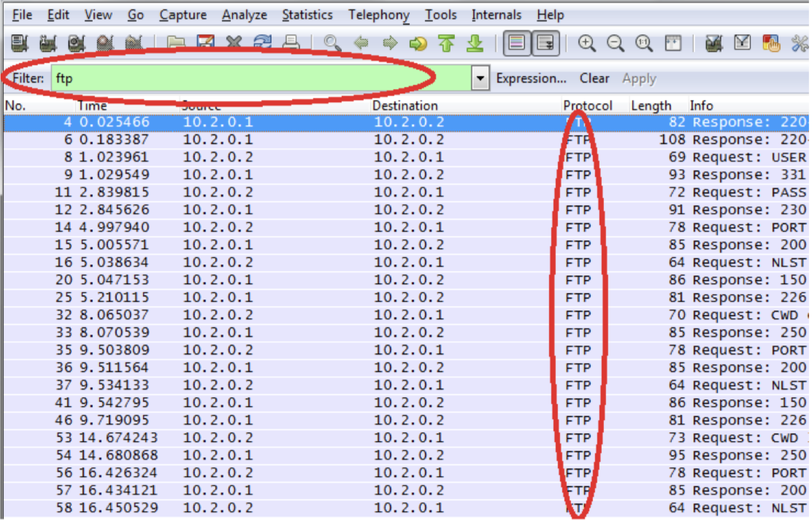The image size is (812, 520).
Task: Click the Find Packet magnifier icon
Action: [332, 44]
